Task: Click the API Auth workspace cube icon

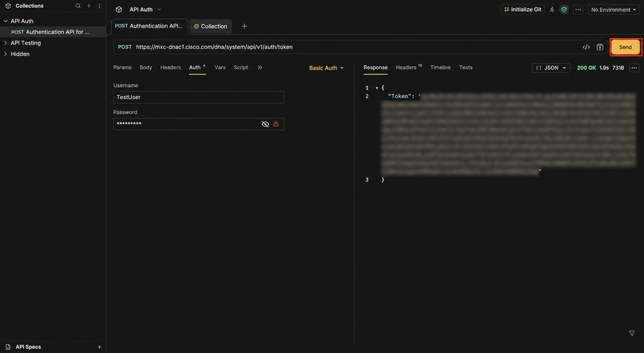Action: [119, 10]
